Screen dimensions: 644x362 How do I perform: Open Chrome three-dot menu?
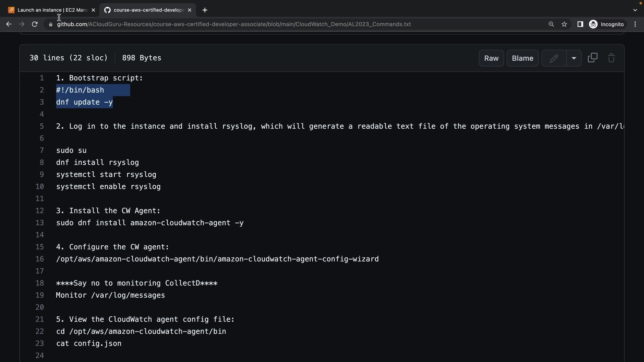pos(635,24)
